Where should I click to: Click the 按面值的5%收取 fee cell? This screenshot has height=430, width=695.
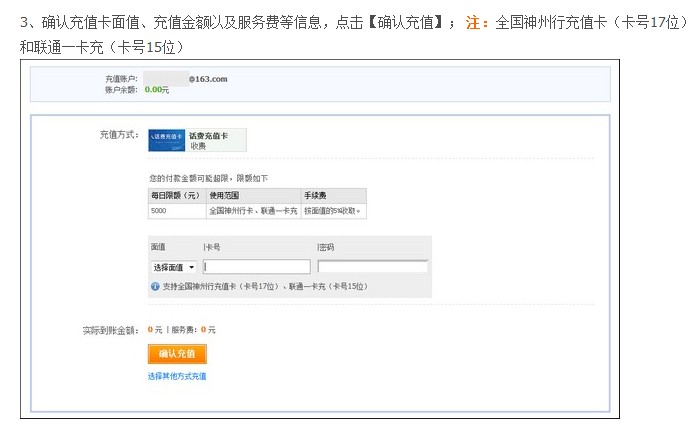[x=332, y=211]
